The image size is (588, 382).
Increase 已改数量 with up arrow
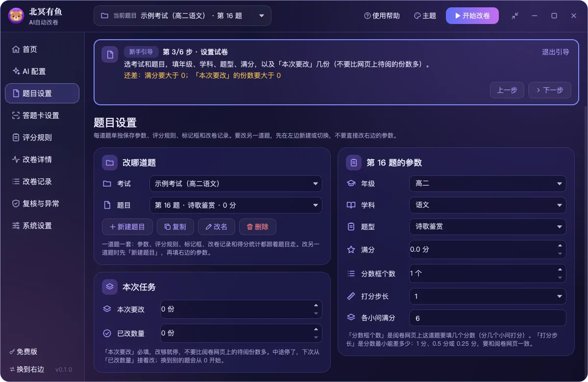(316, 329)
